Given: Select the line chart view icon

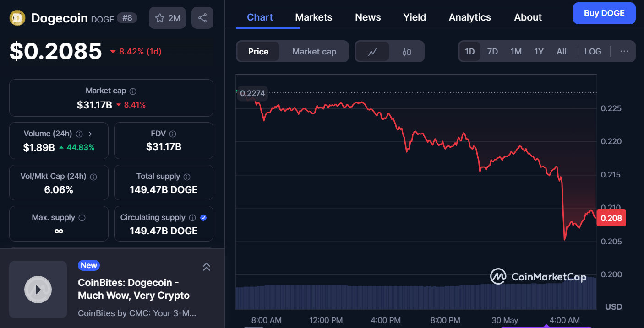Looking at the screenshot, I should 372,52.
